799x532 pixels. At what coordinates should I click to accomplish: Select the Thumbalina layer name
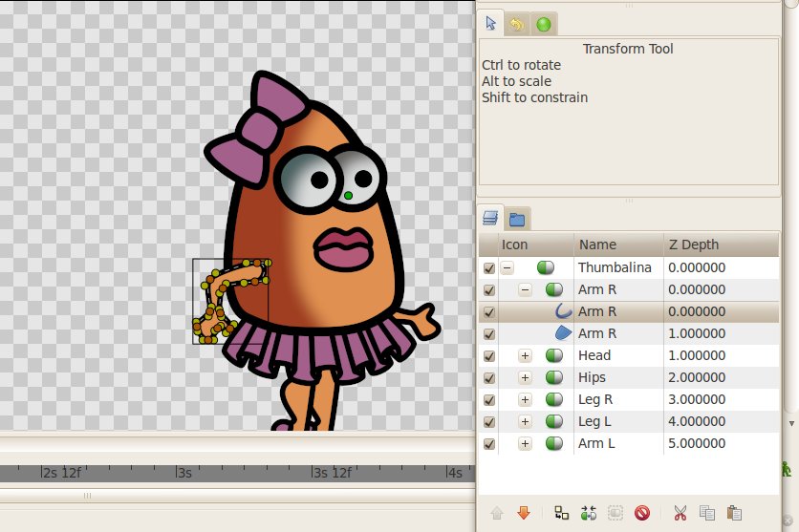coord(615,267)
